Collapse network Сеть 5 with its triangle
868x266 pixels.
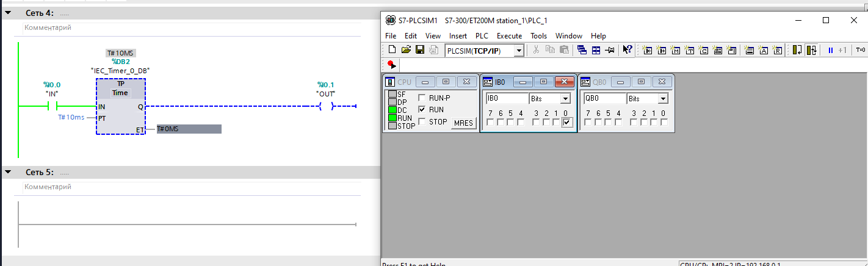[x=8, y=173]
